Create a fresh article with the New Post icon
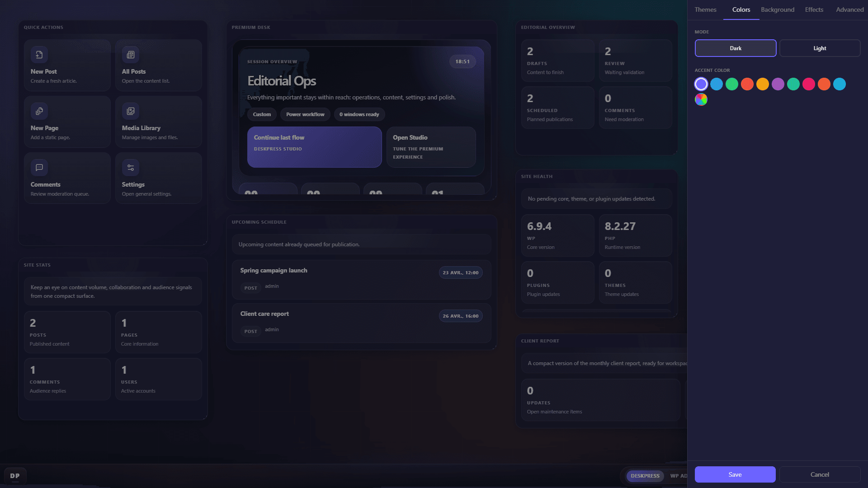 39,54
